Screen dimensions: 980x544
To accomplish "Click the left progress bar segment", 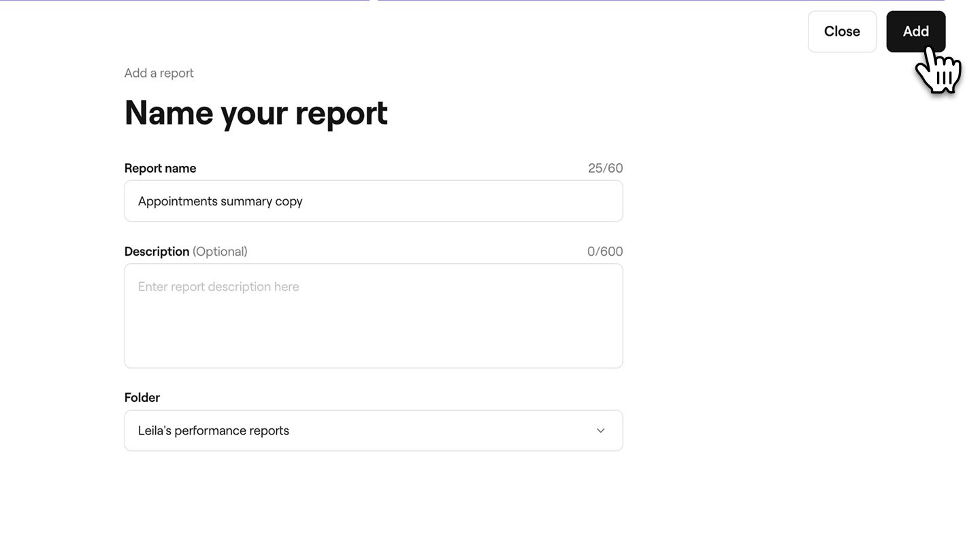I will pos(184,1).
